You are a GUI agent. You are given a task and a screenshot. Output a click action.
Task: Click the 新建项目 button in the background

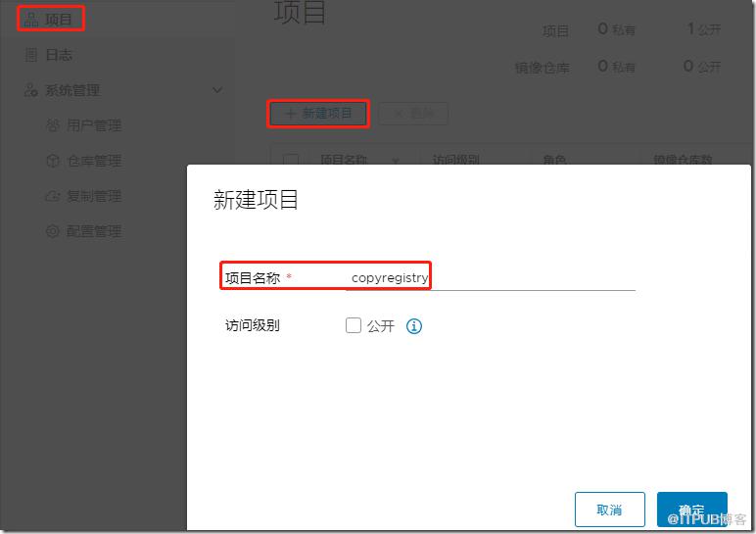[318, 114]
